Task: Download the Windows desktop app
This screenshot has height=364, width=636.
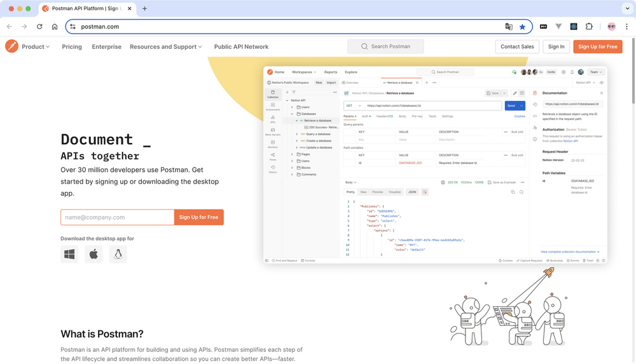Action: coord(69,255)
